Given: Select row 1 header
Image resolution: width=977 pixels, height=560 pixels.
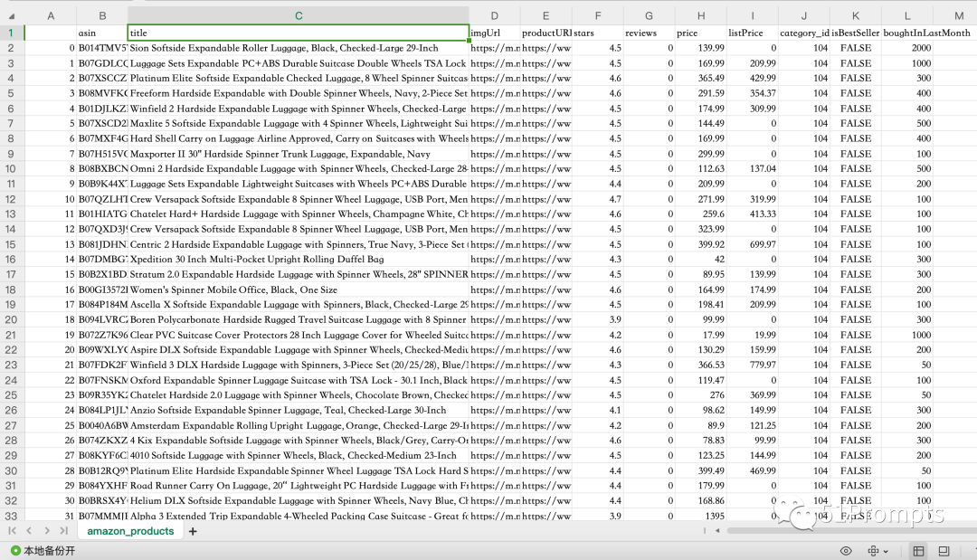Looking at the screenshot, I should [11, 33].
